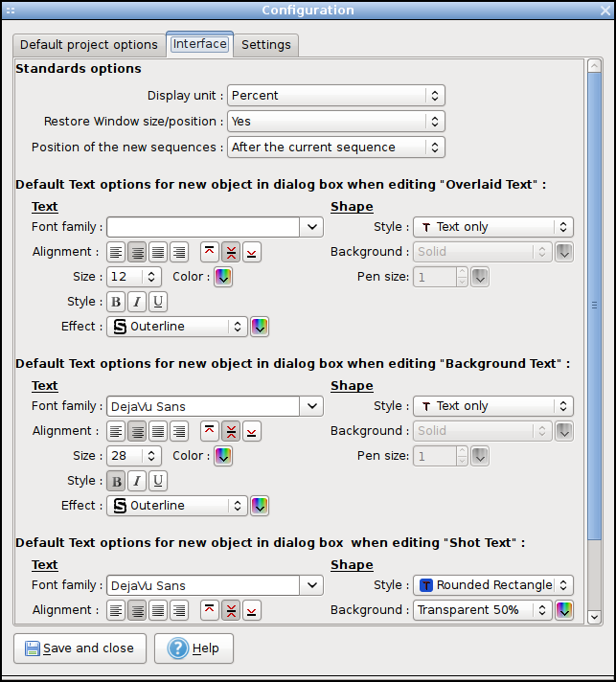The width and height of the screenshot is (616, 682).
Task: Open Background Text Outerline Effect dropdown
Action: click(177, 506)
